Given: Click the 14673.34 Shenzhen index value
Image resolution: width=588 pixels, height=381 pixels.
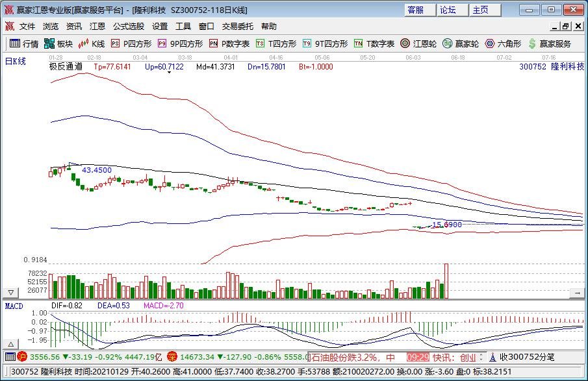Looking at the screenshot, I should [x=197, y=357].
